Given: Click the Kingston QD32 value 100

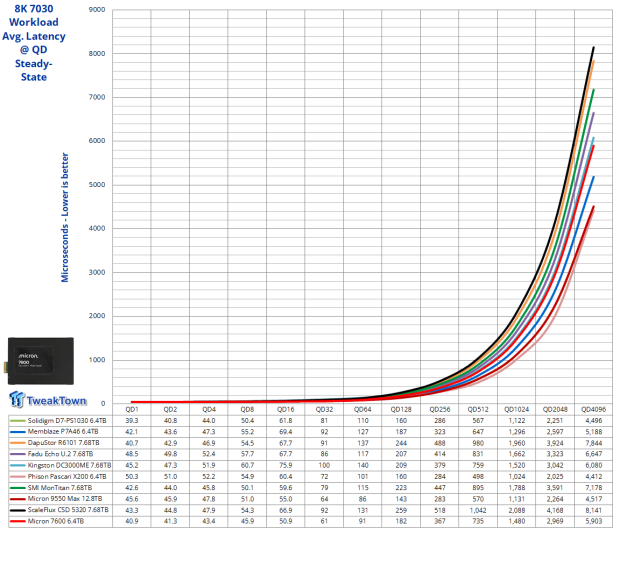Looking at the screenshot, I should [x=324, y=466].
